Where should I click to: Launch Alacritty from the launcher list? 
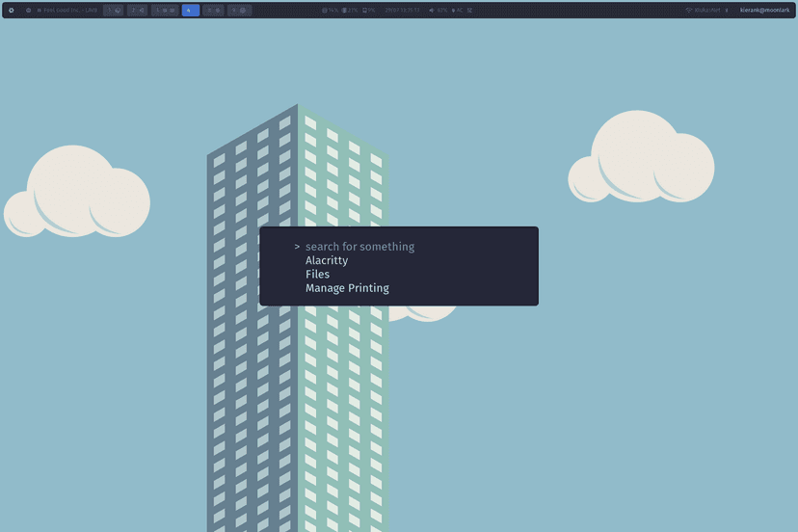(327, 260)
